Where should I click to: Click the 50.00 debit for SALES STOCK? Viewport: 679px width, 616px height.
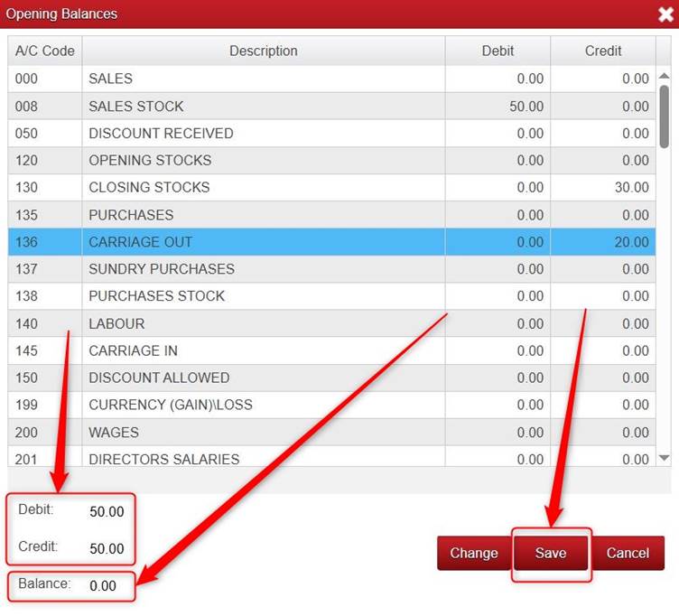[x=526, y=107]
